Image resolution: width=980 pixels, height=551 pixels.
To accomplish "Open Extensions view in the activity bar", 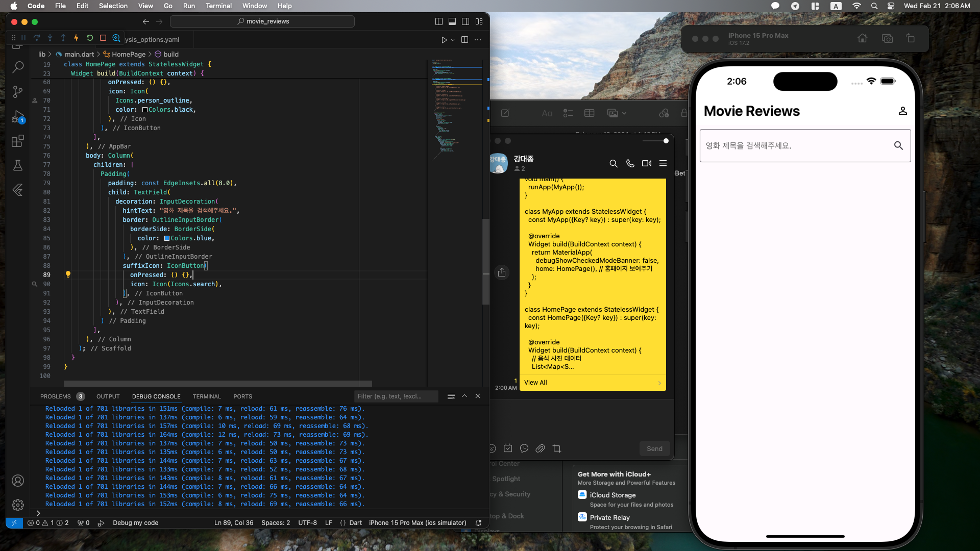I will point(18,141).
